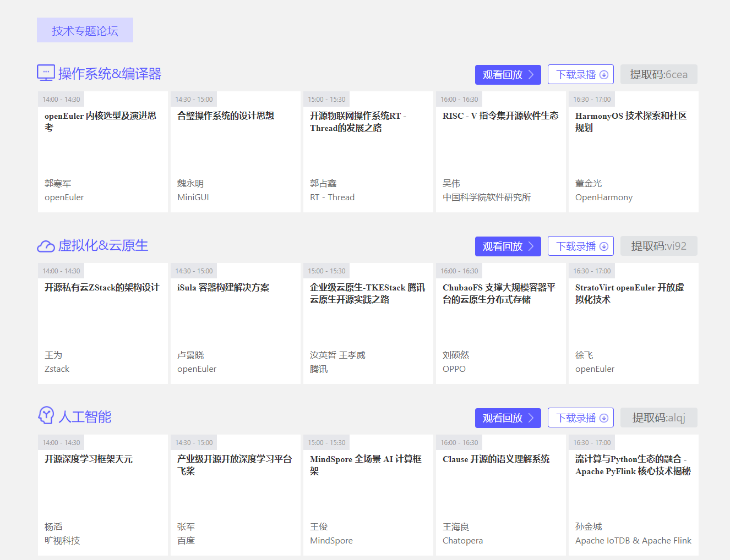Click the cloud icon beside 虚拟化&云原生

point(46,245)
